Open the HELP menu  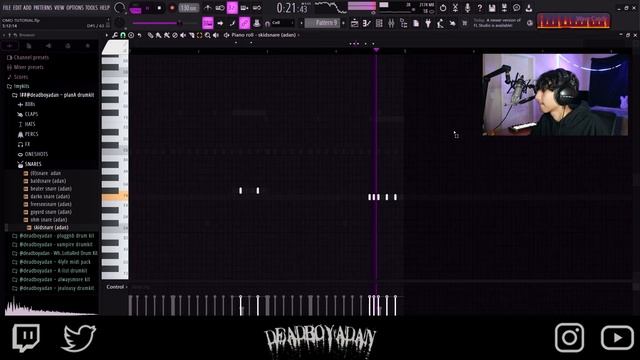pos(105,8)
